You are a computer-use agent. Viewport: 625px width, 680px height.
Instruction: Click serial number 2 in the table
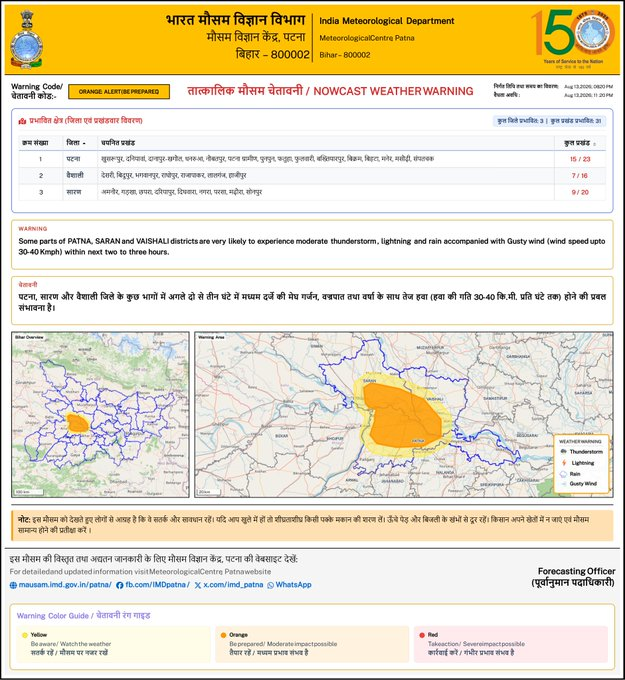point(41,176)
